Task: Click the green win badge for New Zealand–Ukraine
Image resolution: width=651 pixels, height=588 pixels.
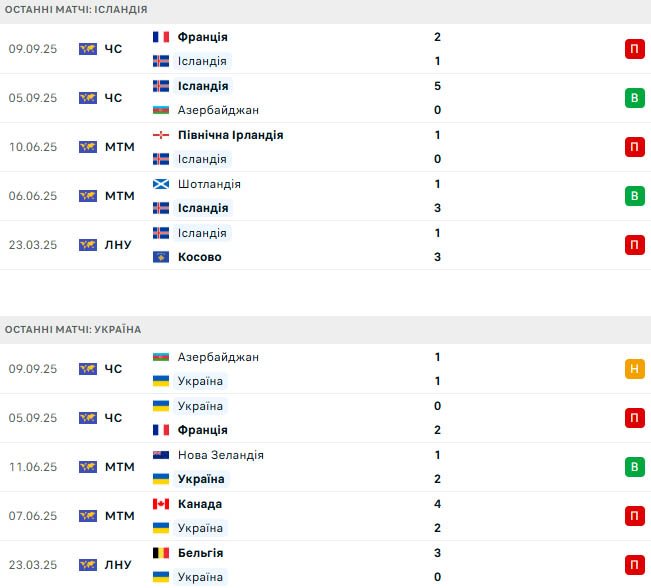Action: pyautogui.click(x=634, y=467)
